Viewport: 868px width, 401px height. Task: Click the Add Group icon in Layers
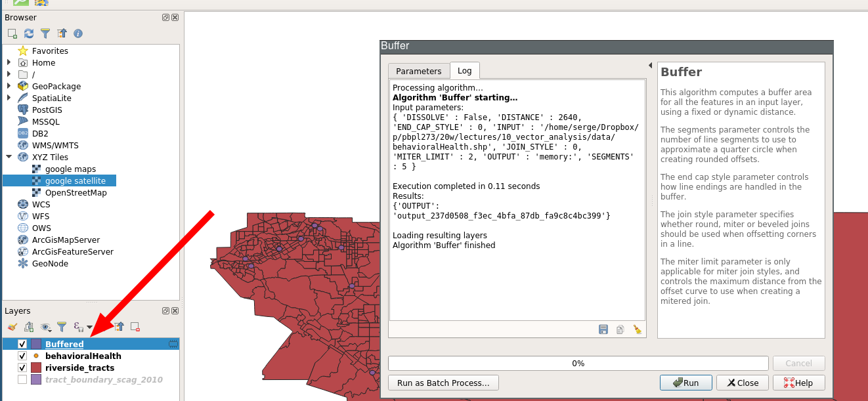pos(29,326)
